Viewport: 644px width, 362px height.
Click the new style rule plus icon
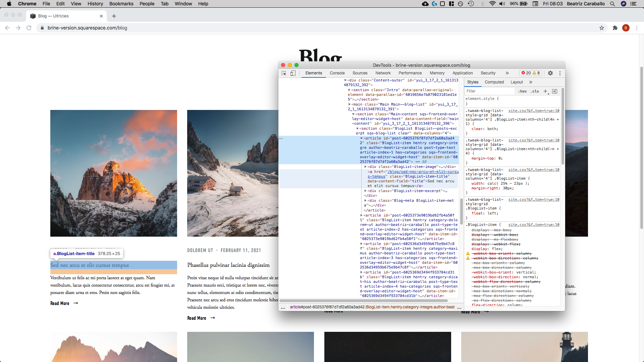[545, 91]
